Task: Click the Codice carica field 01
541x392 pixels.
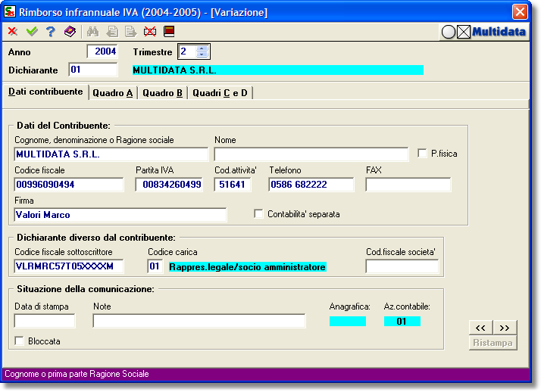Action: click(155, 266)
